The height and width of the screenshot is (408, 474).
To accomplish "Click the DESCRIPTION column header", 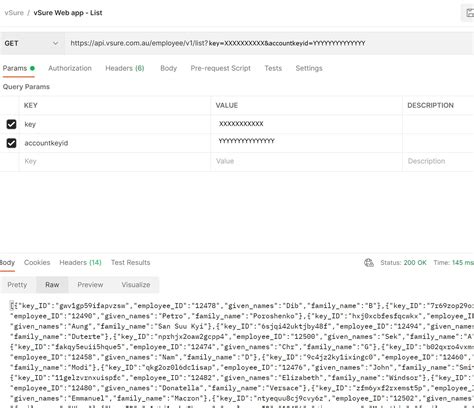I will click(x=430, y=105).
